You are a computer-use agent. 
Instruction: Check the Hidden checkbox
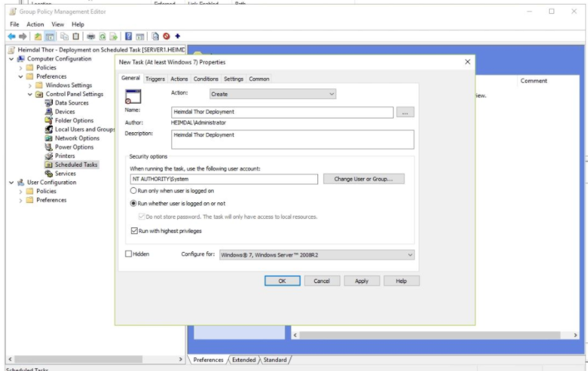(128, 254)
